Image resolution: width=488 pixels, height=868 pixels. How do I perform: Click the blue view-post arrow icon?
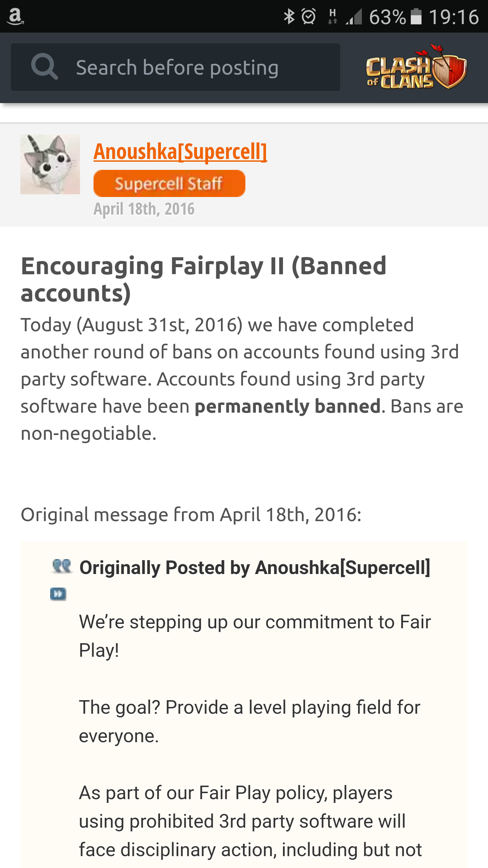58,594
